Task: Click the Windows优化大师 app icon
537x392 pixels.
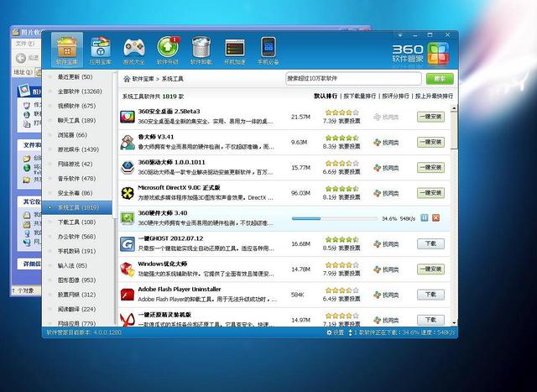Action: point(128,269)
